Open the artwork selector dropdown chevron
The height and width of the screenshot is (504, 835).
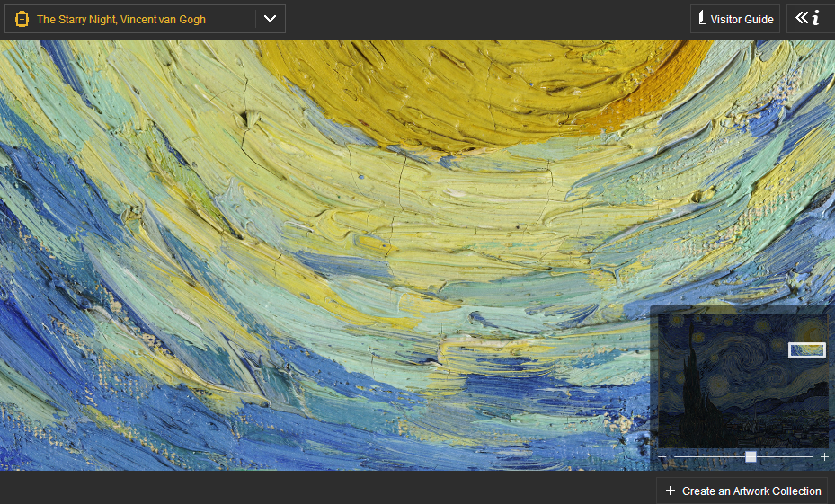tap(270, 19)
